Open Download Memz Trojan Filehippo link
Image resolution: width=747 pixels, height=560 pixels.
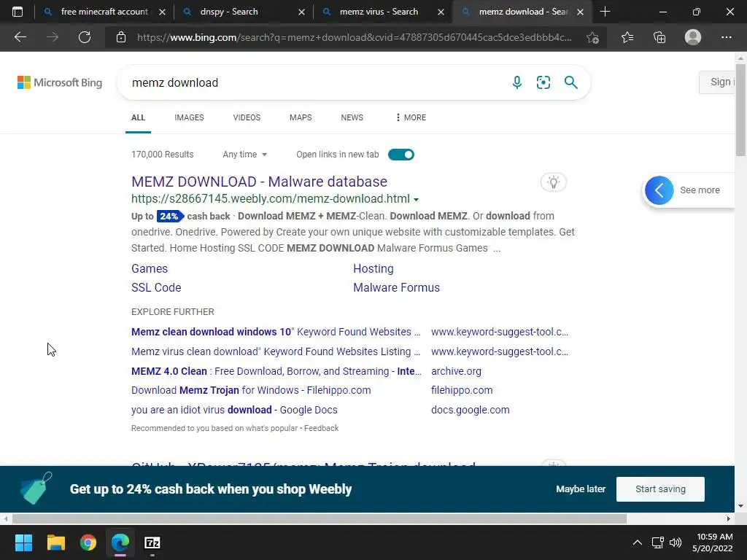[251, 390]
